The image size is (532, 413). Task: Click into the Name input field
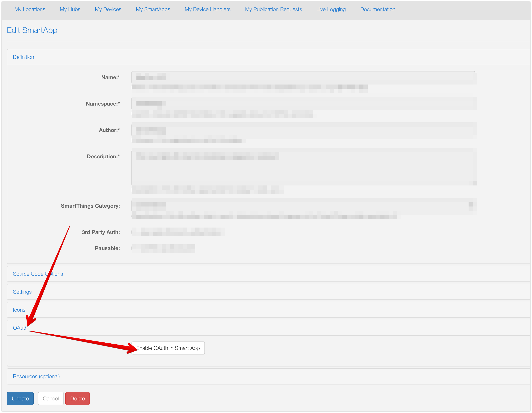303,77
